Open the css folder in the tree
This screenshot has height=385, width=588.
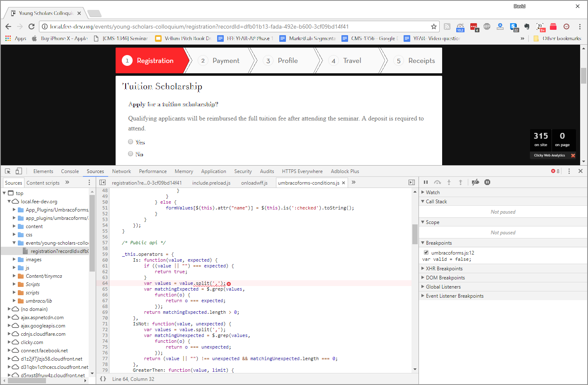(29, 234)
